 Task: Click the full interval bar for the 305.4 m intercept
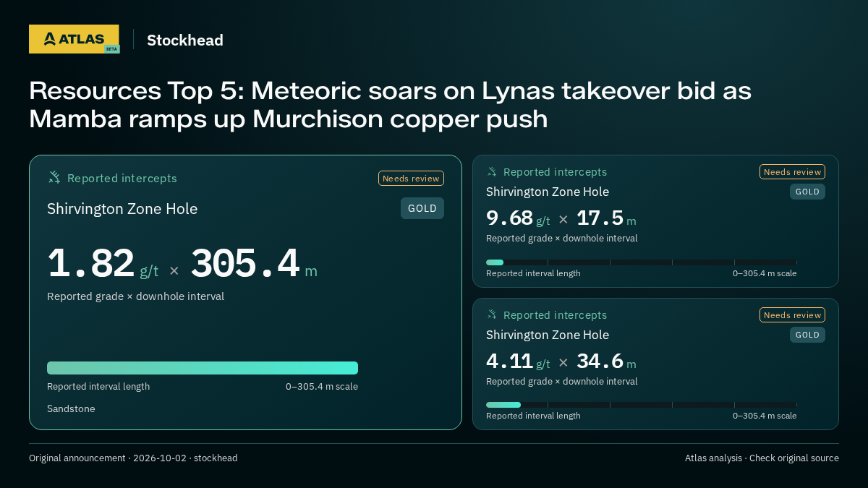pos(203,368)
